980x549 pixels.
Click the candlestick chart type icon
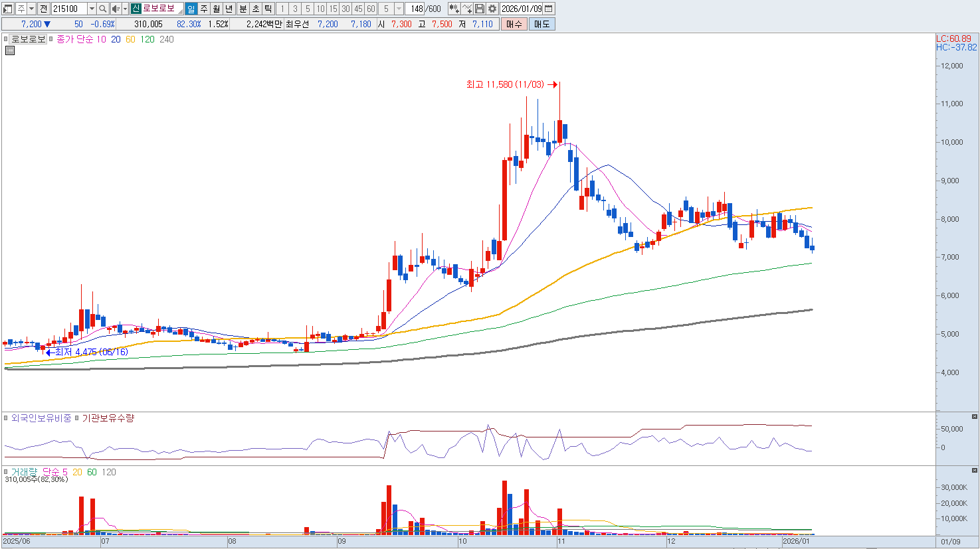point(454,9)
